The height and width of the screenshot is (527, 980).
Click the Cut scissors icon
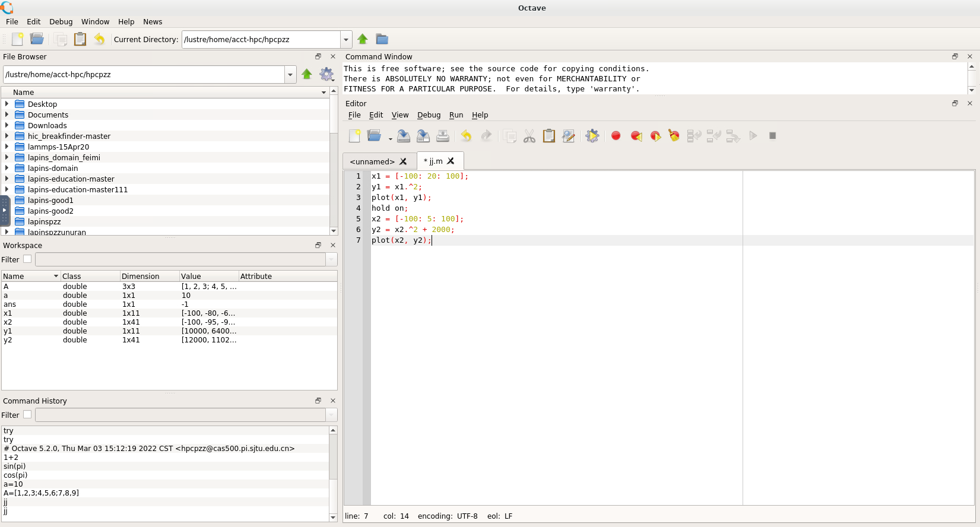[529, 136]
